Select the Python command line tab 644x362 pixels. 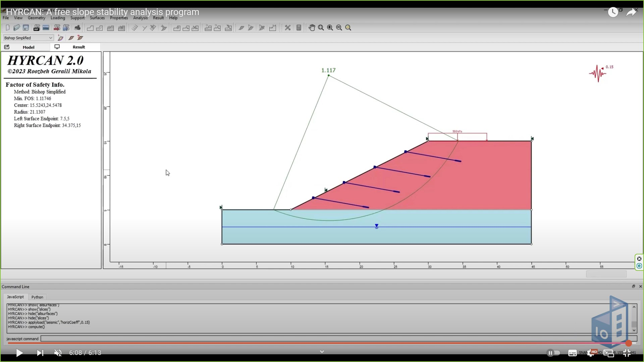(37, 297)
